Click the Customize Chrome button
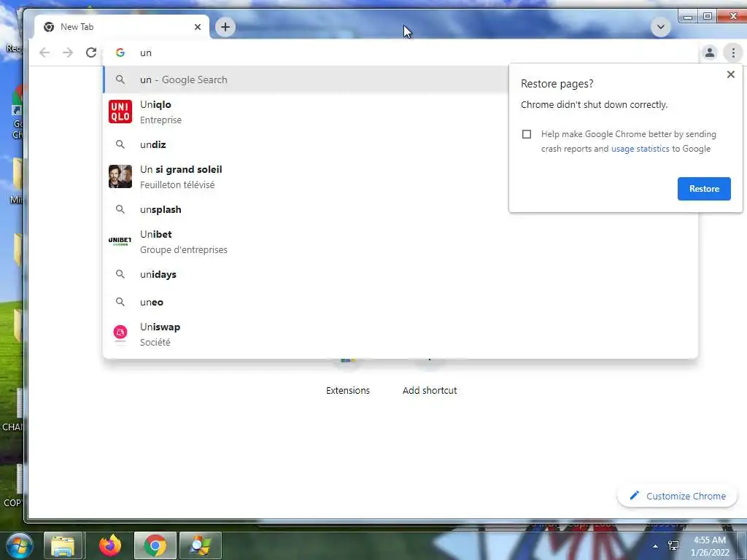 (677, 496)
